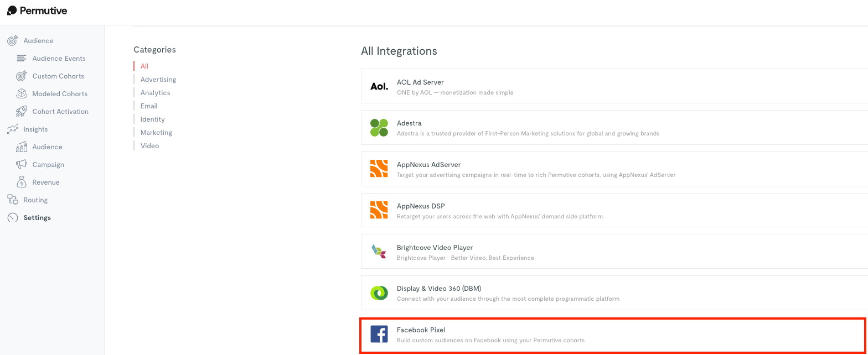Click the Routing icon in sidebar

(12, 200)
